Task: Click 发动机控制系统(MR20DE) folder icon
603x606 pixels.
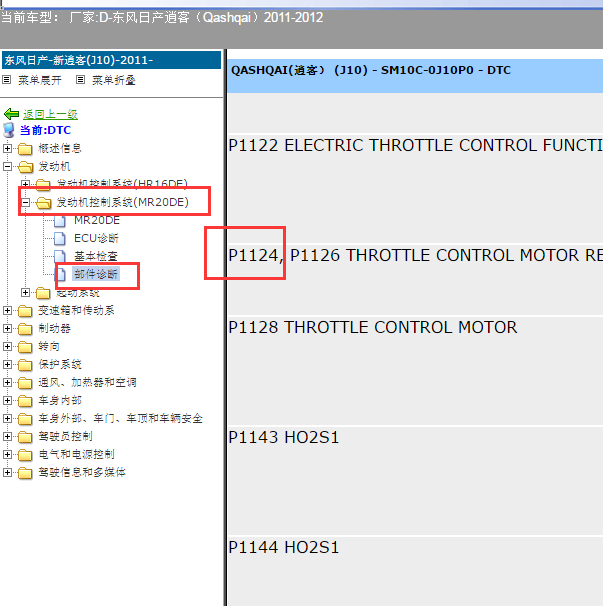Action: [43, 203]
